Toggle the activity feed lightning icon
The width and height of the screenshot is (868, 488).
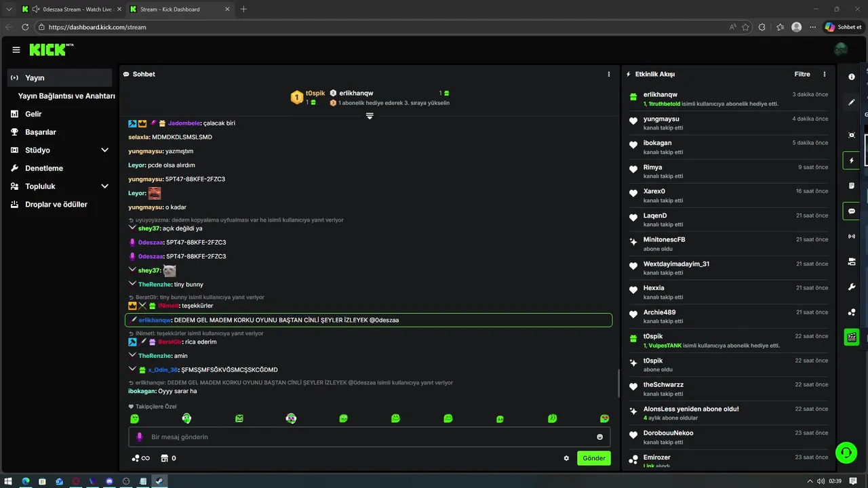852,161
